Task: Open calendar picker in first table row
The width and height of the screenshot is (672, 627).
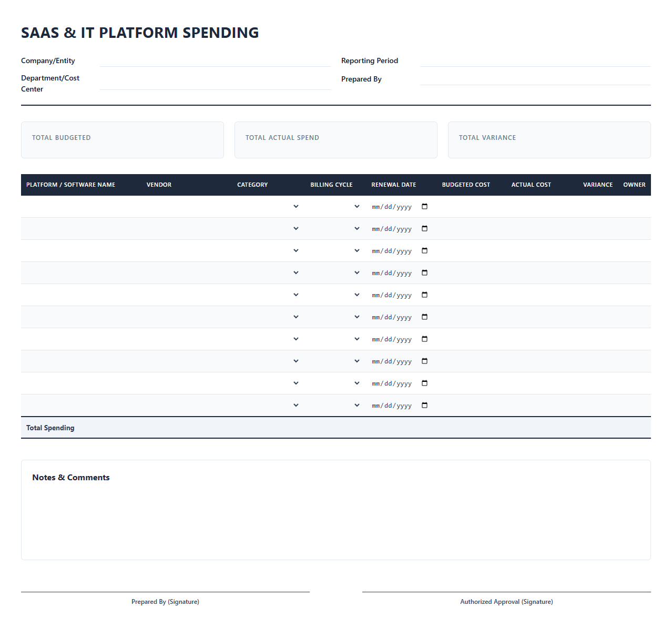Action: pyautogui.click(x=425, y=207)
